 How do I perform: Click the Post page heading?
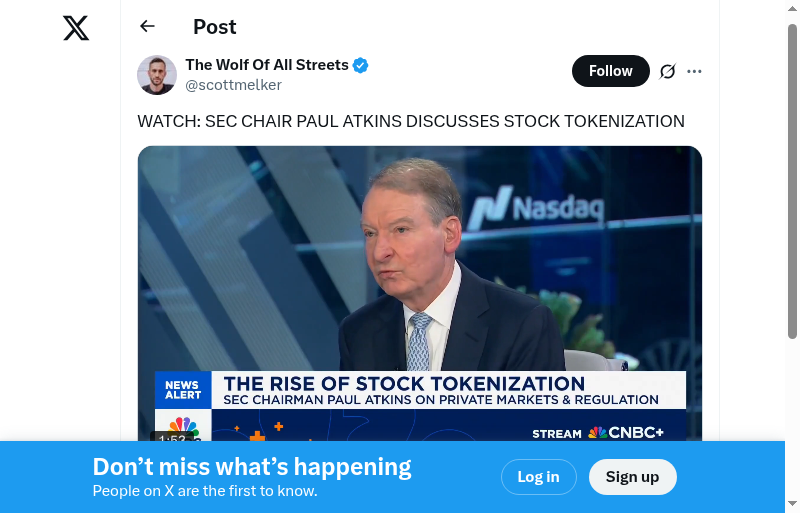pos(215,27)
